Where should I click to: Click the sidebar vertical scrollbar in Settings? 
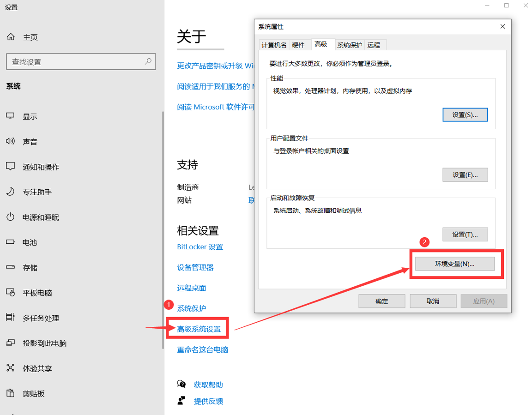click(x=163, y=230)
